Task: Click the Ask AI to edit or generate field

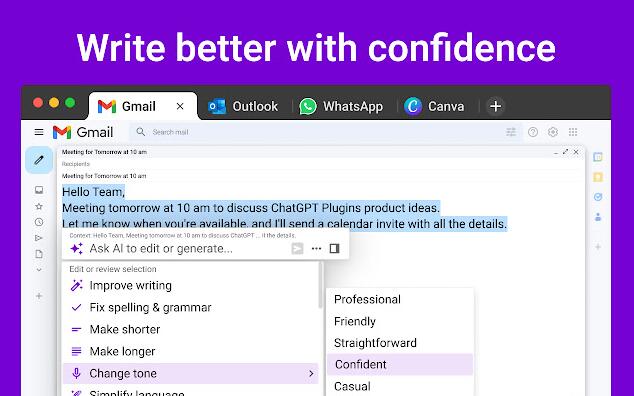Action: point(178,248)
